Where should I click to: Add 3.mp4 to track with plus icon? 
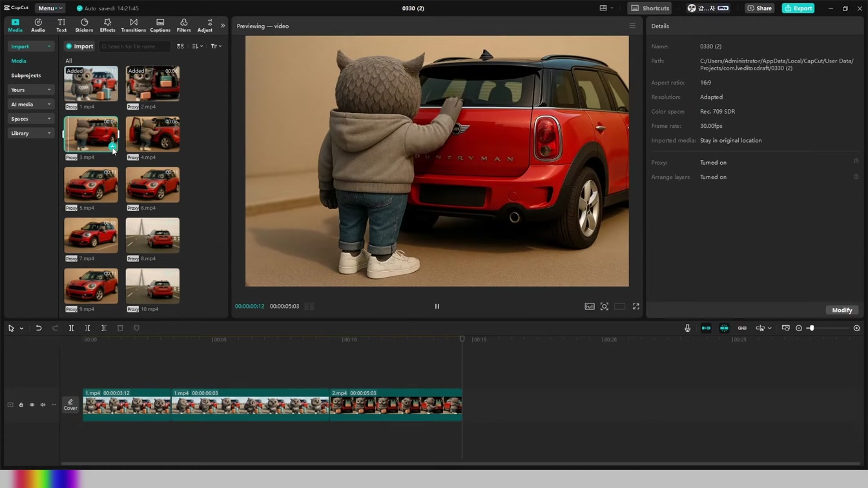click(x=112, y=147)
